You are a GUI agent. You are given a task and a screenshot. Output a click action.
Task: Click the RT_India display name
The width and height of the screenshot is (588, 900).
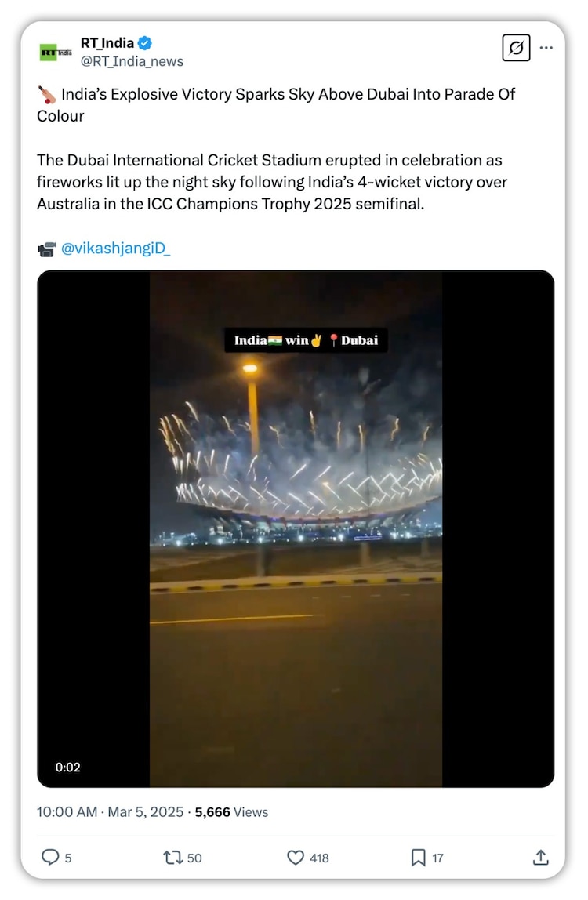click(x=107, y=44)
